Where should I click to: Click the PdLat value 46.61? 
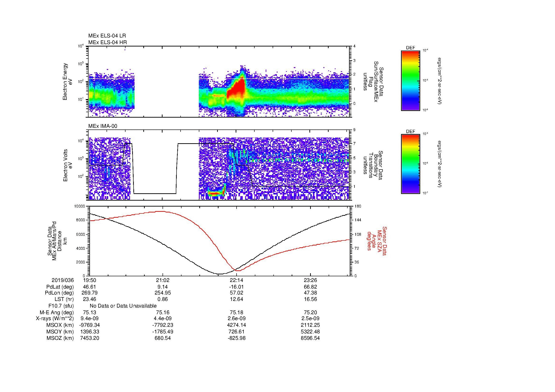pos(89,287)
